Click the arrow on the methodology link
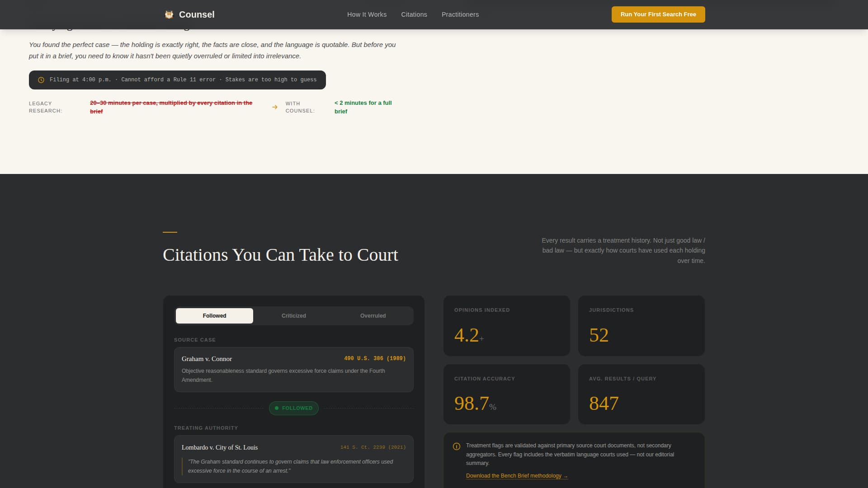This screenshot has height=488, width=868. (566, 476)
